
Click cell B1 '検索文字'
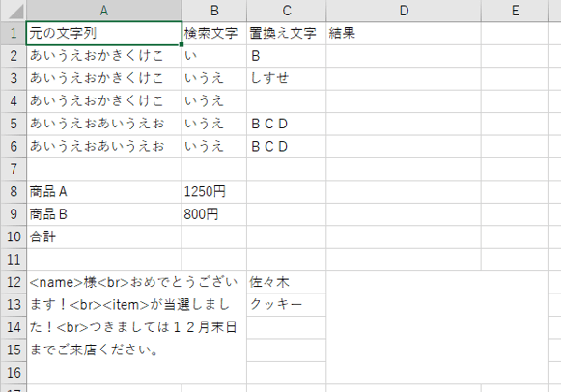pos(214,33)
